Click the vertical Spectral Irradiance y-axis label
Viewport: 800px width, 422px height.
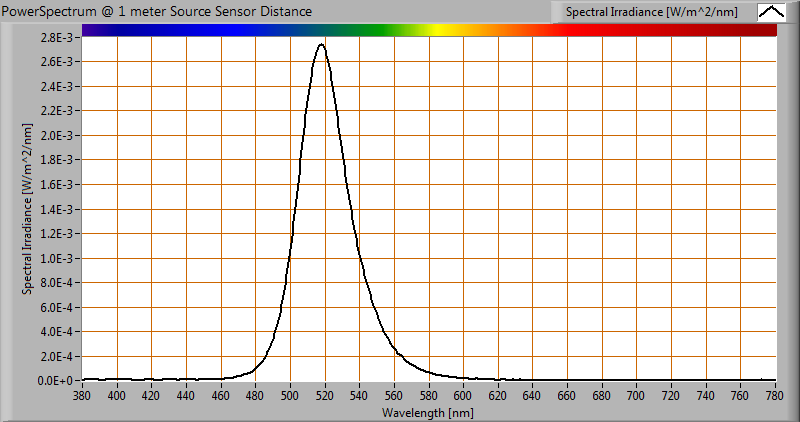[x=28, y=209]
